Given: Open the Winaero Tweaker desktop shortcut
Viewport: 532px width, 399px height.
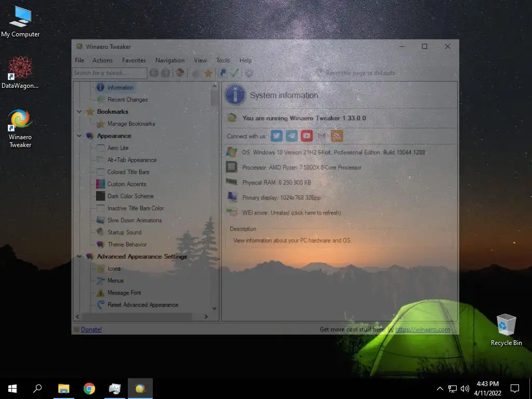Looking at the screenshot, I should [20, 129].
